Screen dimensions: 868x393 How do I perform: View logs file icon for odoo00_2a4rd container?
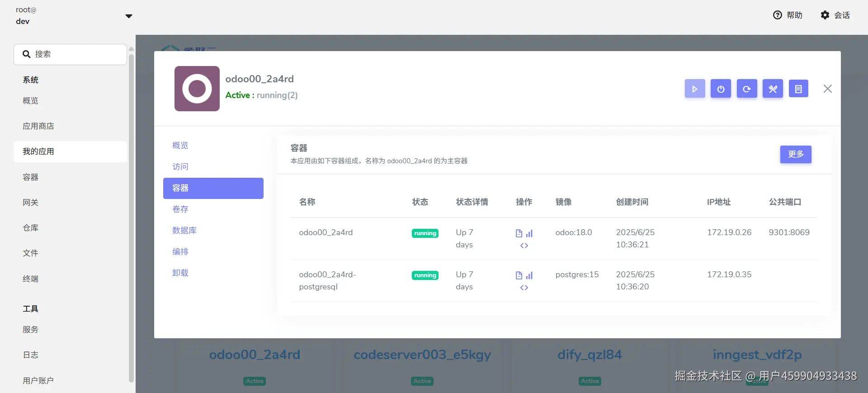[519, 233]
